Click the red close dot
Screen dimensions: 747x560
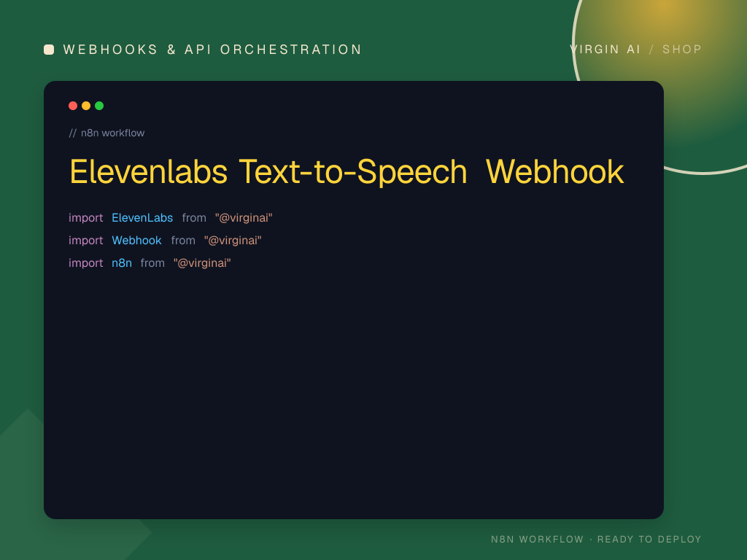pos(73,106)
